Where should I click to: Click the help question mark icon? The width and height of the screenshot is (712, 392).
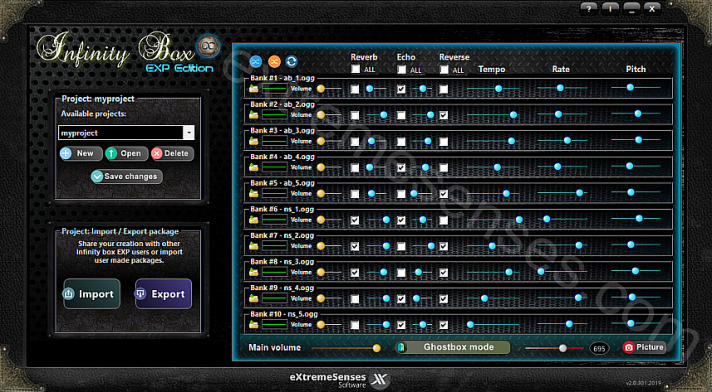589,9
